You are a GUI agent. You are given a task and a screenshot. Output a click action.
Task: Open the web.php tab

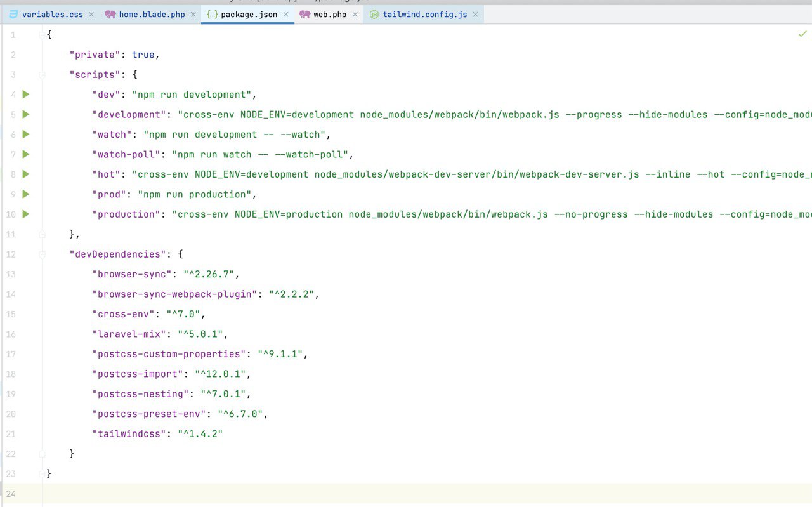(330, 14)
